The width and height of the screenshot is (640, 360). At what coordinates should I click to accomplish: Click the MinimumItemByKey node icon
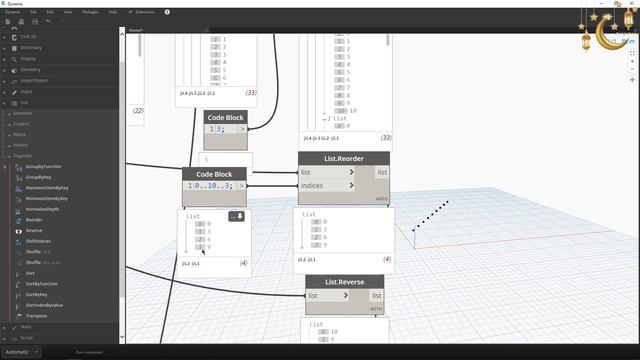click(19, 199)
